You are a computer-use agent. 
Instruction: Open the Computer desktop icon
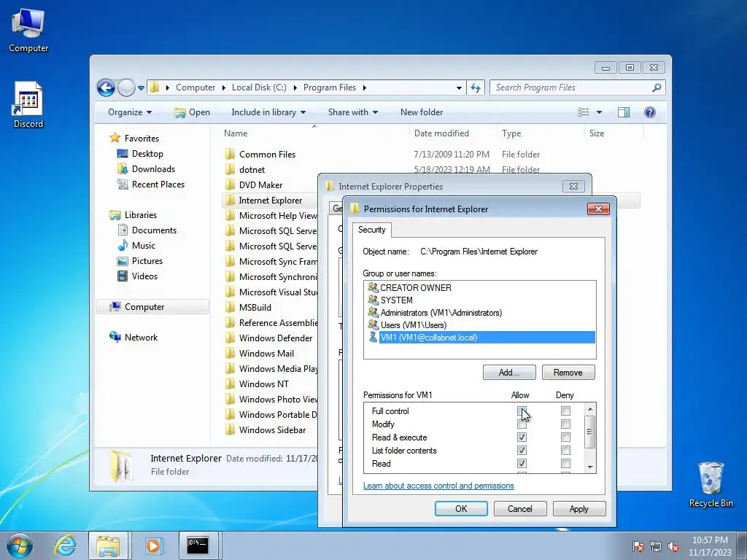pyautogui.click(x=28, y=29)
